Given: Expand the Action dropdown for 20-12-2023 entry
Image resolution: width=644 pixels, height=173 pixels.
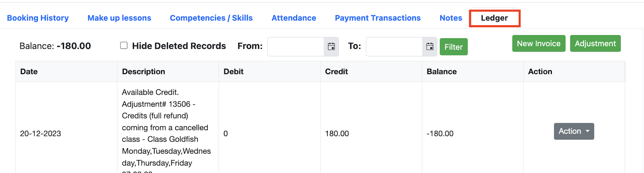Looking at the screenshot, I should point(574,131).
